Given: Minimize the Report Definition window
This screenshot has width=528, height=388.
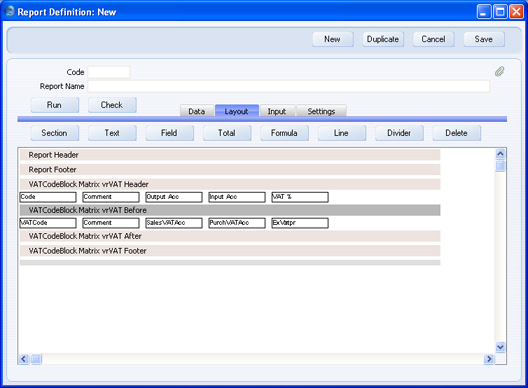Looking at the screenshot, I should pos(484,12).
